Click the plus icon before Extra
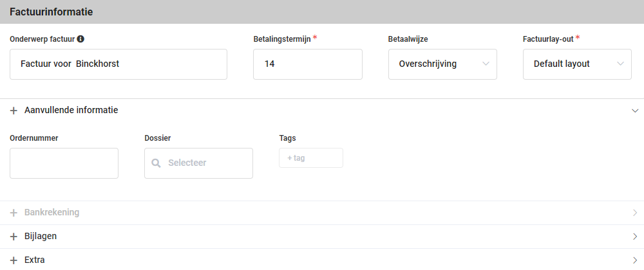Image resolution: width=644 pixels, height=270 pixels. point(14,260)
